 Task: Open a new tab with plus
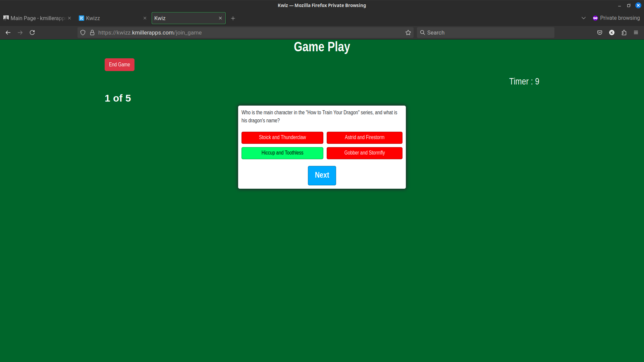click(x=233, y=18)
